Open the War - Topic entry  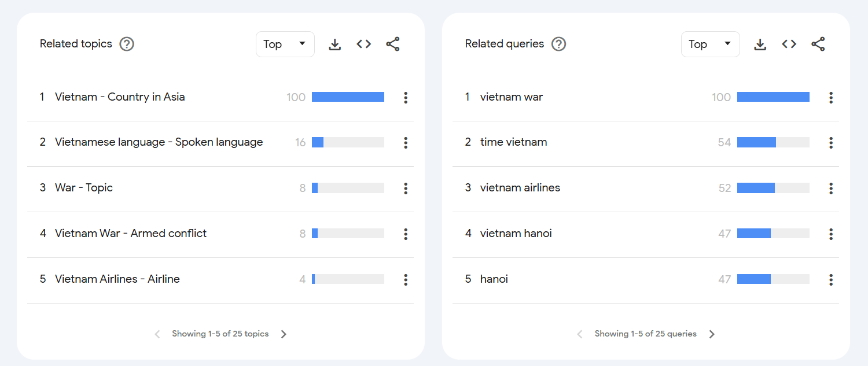[x=83, y=187]
